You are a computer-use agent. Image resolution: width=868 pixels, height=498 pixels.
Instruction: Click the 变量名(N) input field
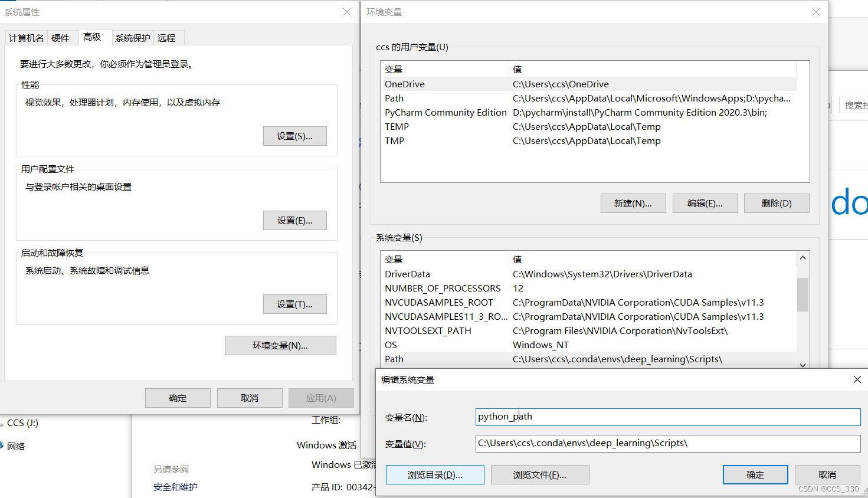[668, 417]
